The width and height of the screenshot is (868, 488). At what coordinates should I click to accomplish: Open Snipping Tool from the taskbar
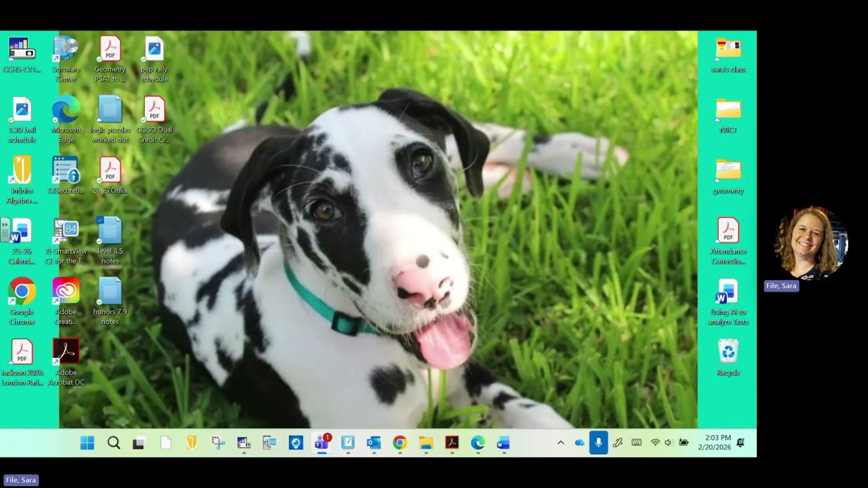(218, 443)
